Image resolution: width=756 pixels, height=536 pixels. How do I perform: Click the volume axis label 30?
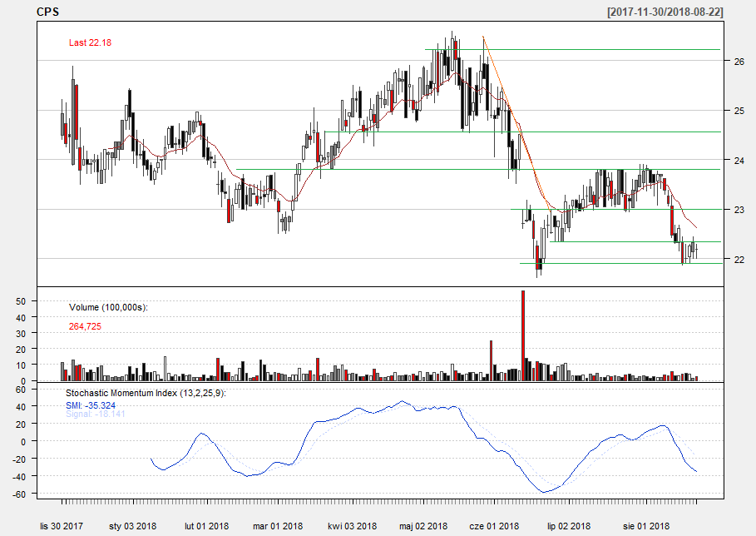coord(21,334)
